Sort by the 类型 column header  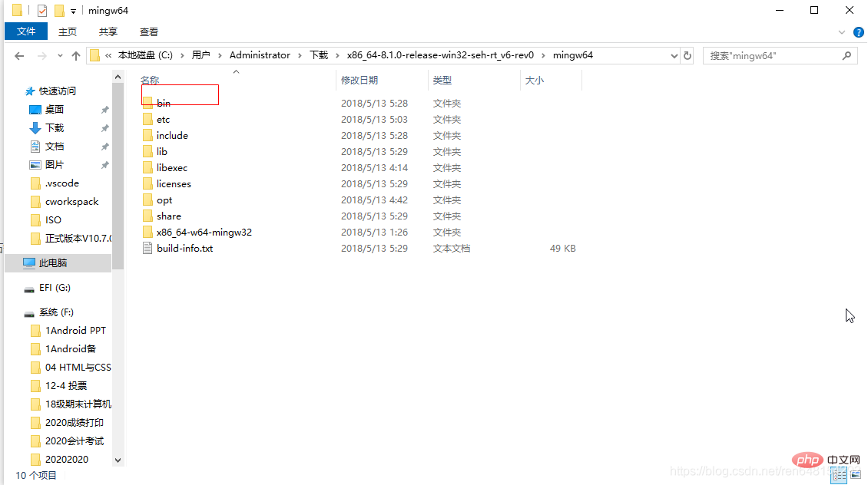pos(442,80)
